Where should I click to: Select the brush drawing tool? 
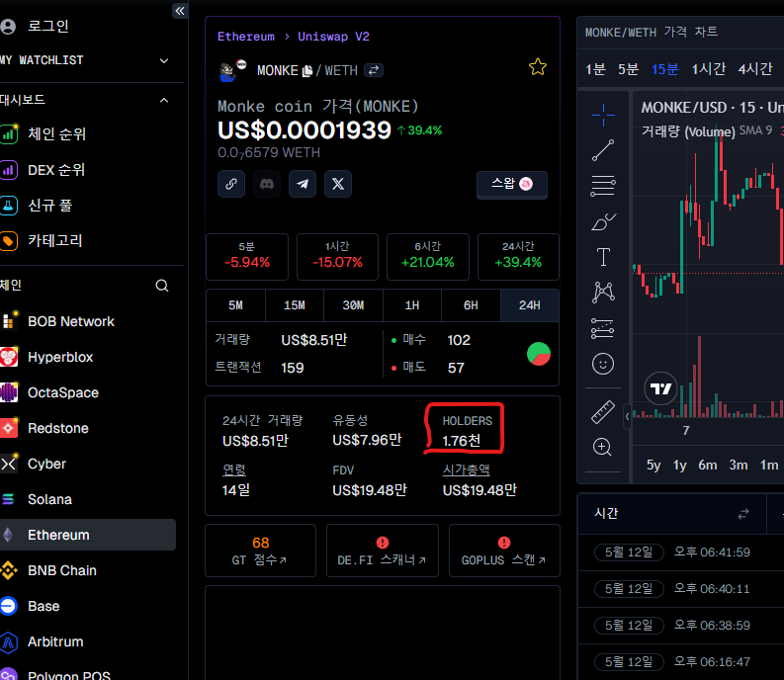(603, 221)
